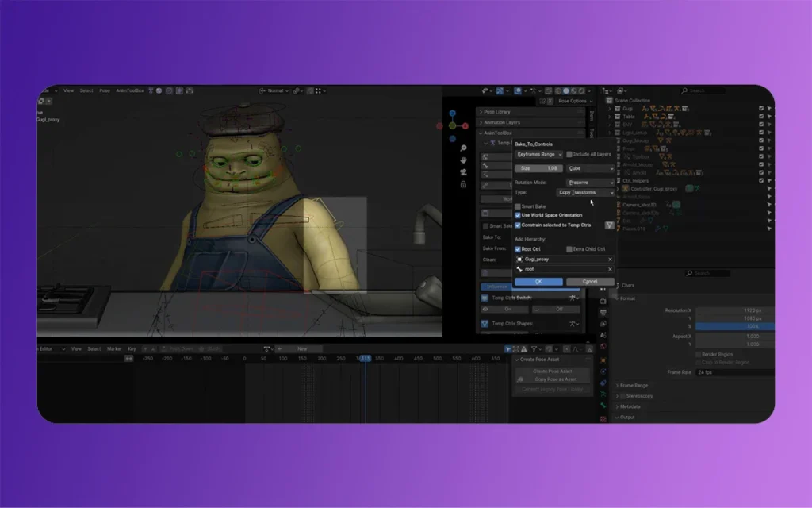
Task: Click the zoom magnifier viewport gizmo
Action: (x=463, y=148)
